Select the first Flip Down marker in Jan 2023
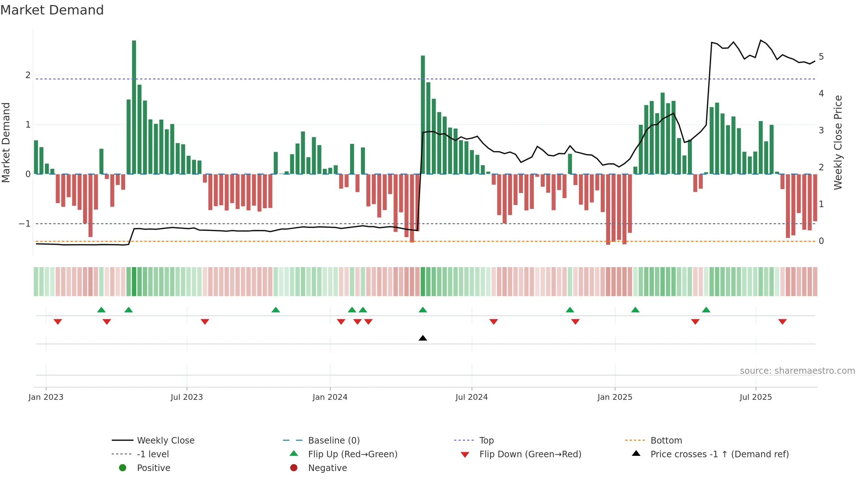This screenshot has height=488, width=868. 58,322
